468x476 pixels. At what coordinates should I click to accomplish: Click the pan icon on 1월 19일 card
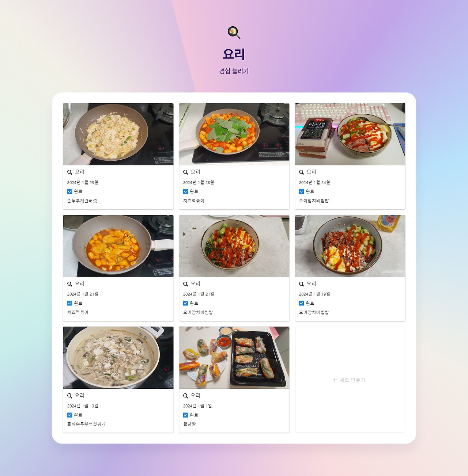[302, 284]
